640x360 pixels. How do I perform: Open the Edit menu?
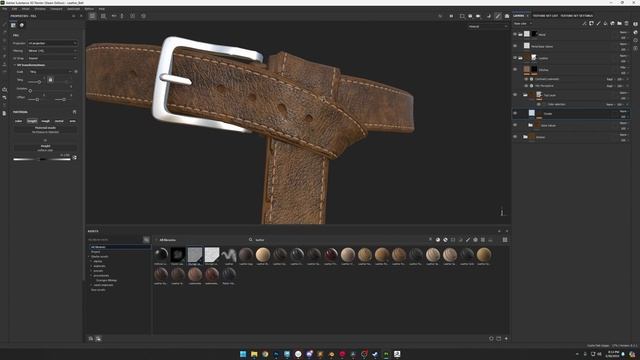pyautogui.click(x=14, y=9)
